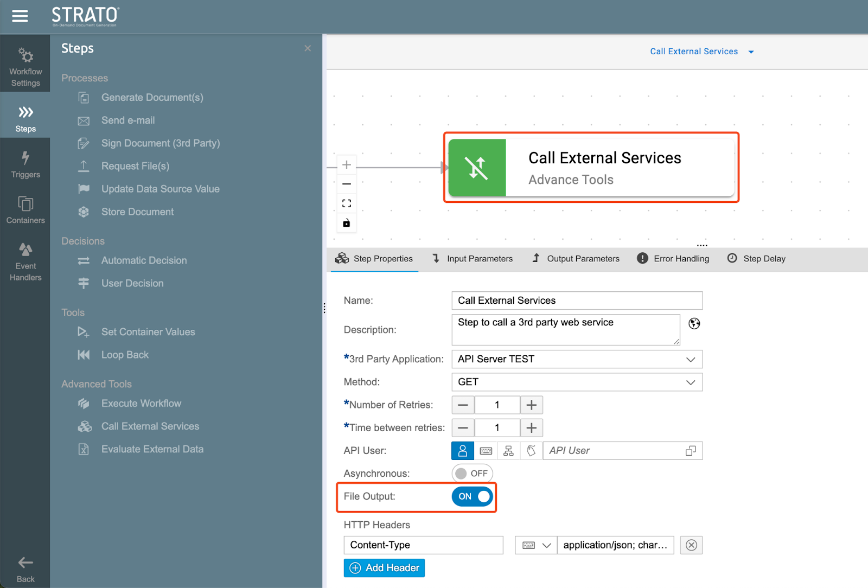Toggle the canvas lock icon
The image size is (868, 588).
[x=347, y=223]
